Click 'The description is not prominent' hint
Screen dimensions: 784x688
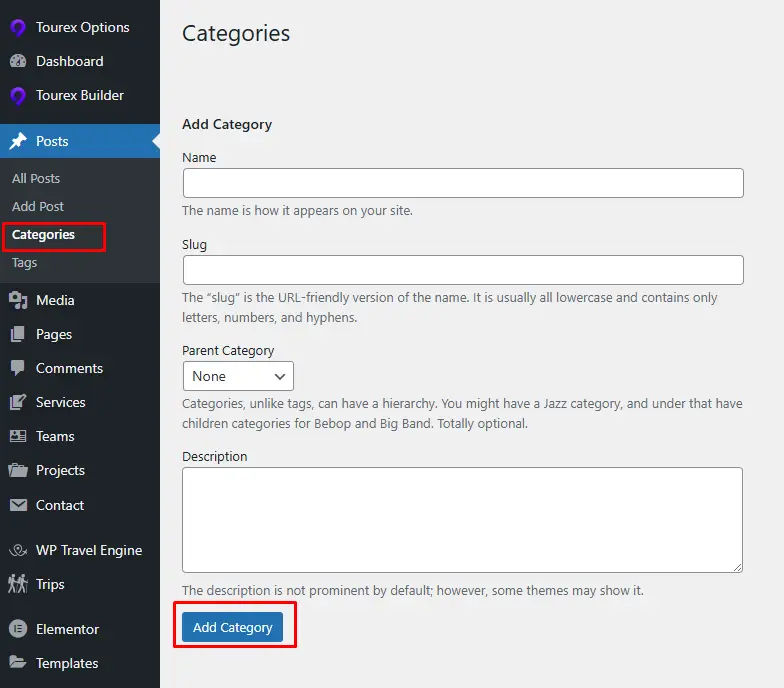pos(413,590)
